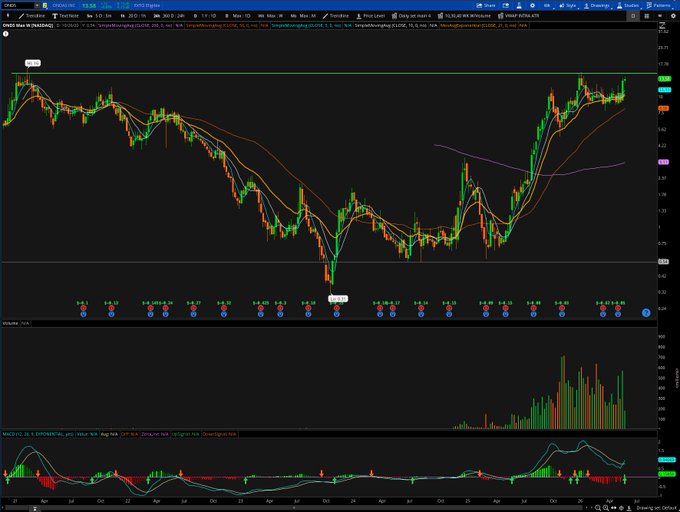The height and width of the screenshot is (512, 680).
Task: Click the last red earnings marker icon
Action: pos(618,308)
